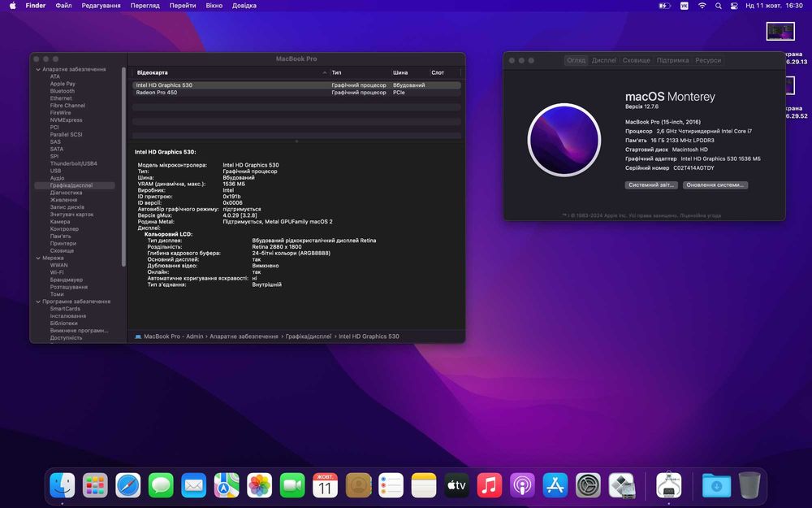This screenshot has width=812, height=508.
Task: Open Disk Utility icon in Dock
Action: pos(621,486)
